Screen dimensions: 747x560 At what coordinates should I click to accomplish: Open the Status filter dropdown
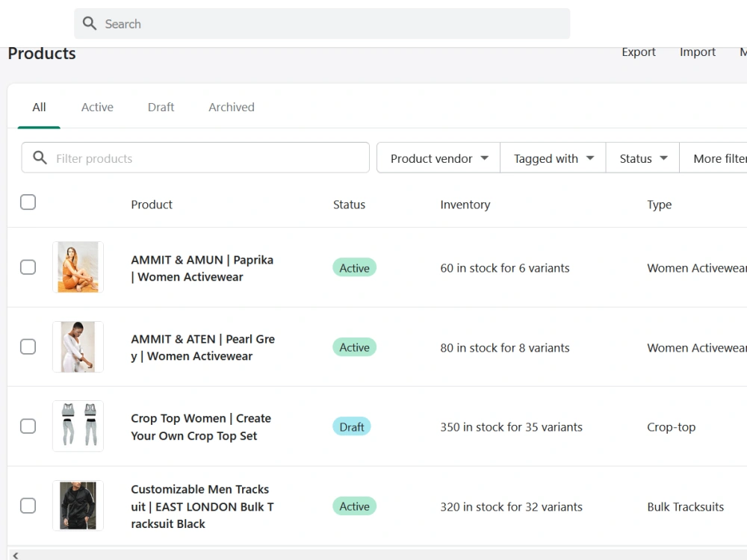(641, 158)
